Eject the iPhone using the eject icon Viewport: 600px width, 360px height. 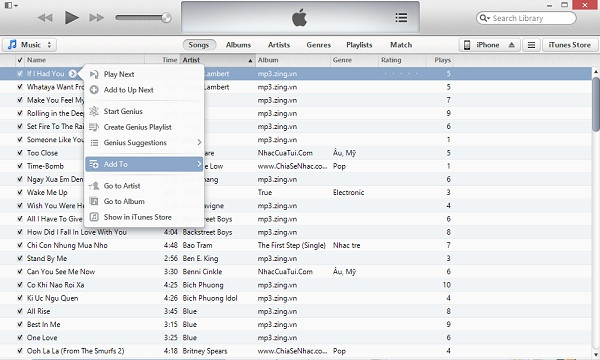[x=512, y=45]
